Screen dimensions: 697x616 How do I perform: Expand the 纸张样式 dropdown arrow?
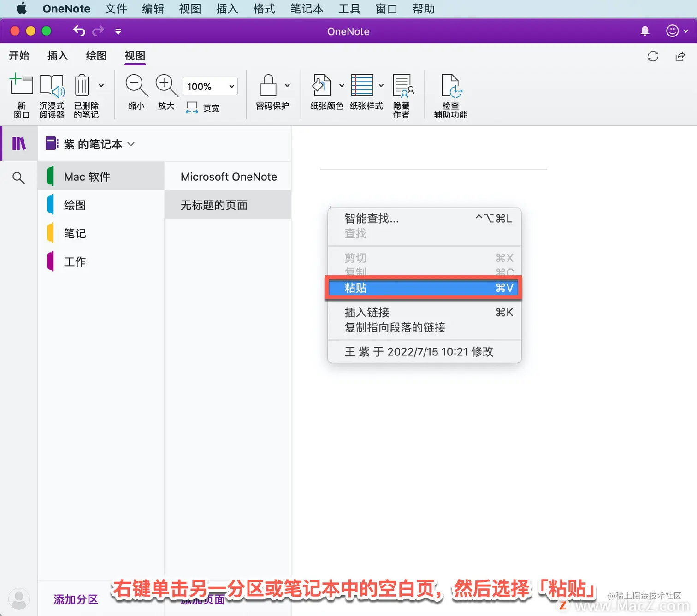pyautogui.click(x=381, y=85)
